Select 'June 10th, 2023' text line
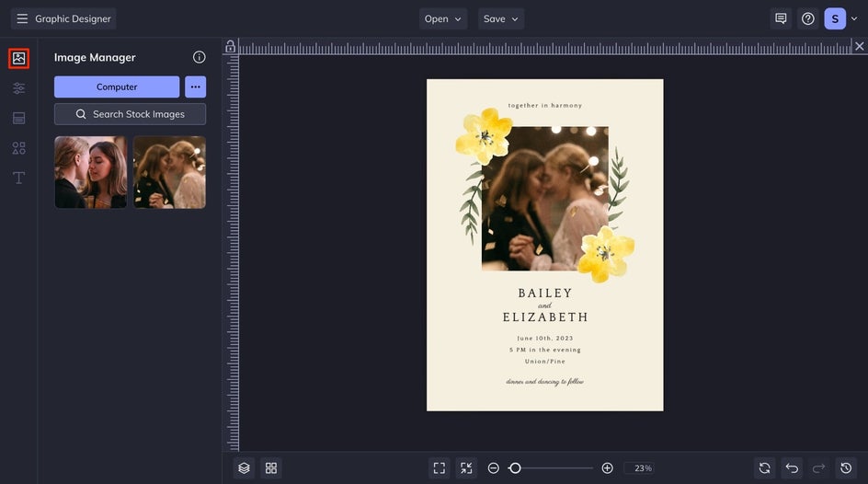868x484 pixels. click(x=545, y=339)
